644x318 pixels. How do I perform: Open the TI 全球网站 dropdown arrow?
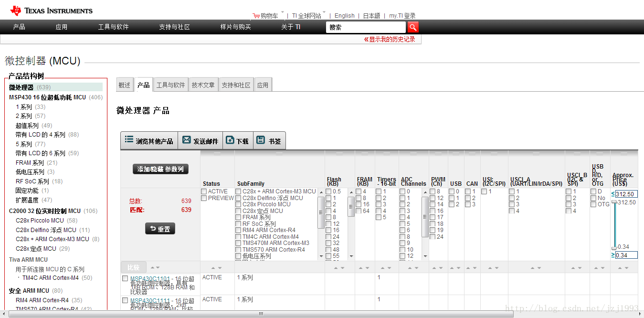(x=325, y=12)
